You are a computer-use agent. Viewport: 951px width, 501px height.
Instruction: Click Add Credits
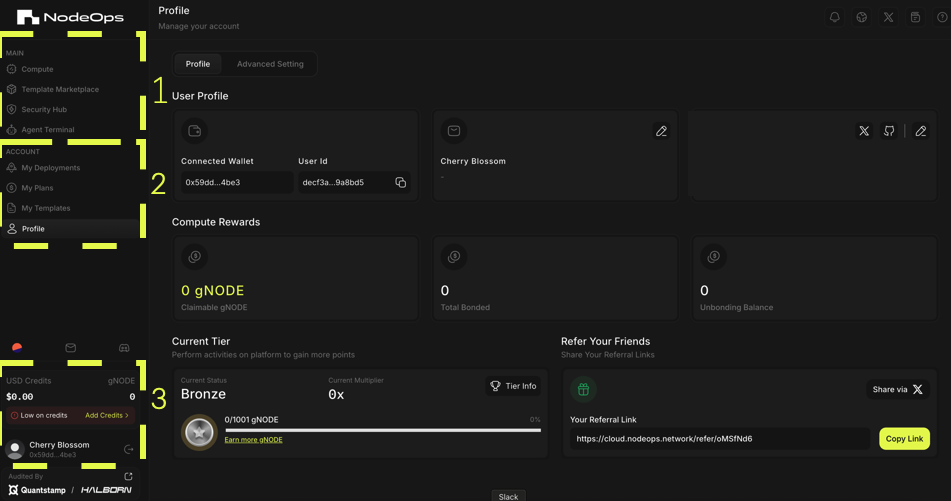107,415
